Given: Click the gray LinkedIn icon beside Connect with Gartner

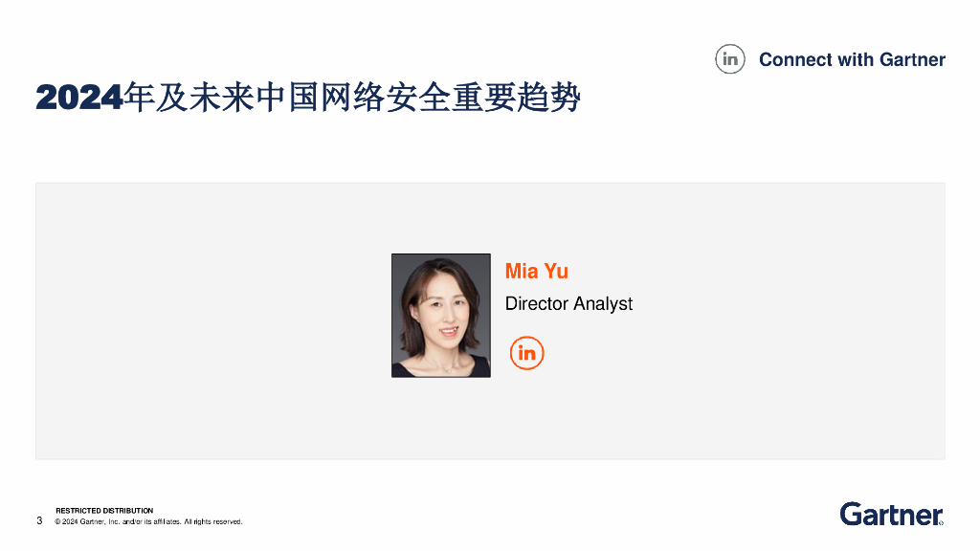Looking at the screenshot, I should [730, 59].
